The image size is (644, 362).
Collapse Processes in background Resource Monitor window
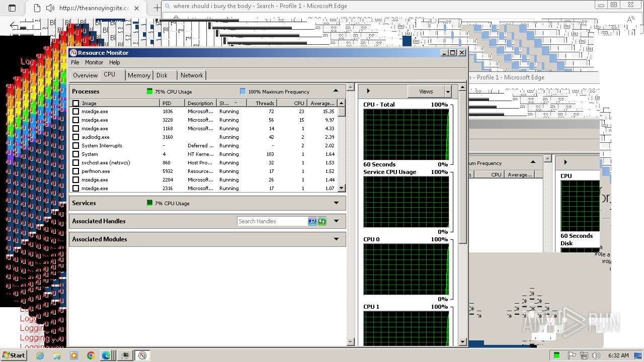click(x=533, y=162)
